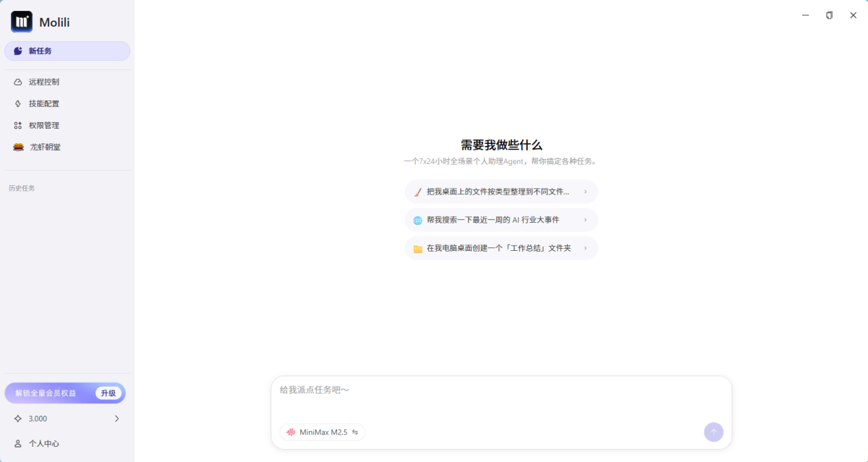
Task: Start a 新任务 from the sidebar
Action: [x=67, y=51]
